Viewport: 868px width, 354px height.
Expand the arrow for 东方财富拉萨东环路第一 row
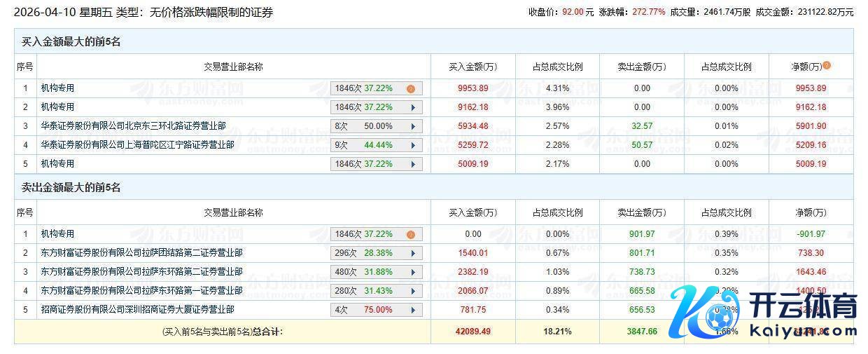(x=414, y=292)
